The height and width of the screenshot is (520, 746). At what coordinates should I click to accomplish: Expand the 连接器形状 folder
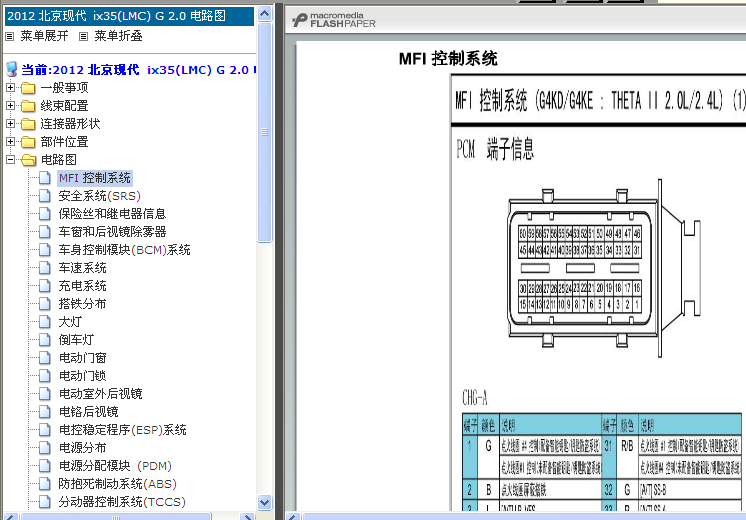click(10, 124)
